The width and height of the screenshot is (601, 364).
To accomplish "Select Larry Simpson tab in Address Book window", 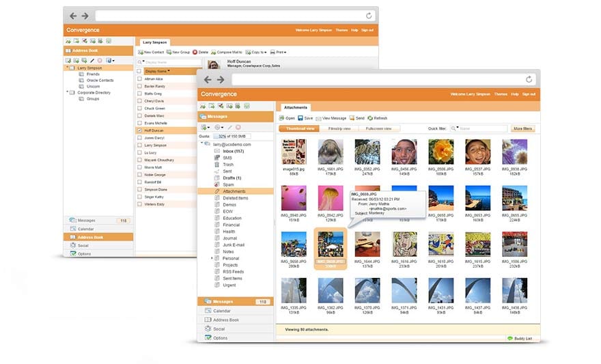I will (x=155, y=42).
